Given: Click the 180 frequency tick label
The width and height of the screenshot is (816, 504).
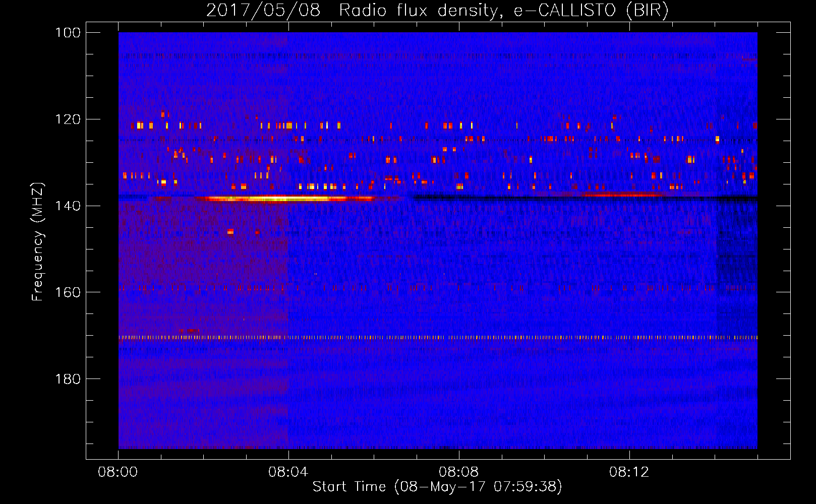Looking at the screenshot, I should (x=69, y=379).
